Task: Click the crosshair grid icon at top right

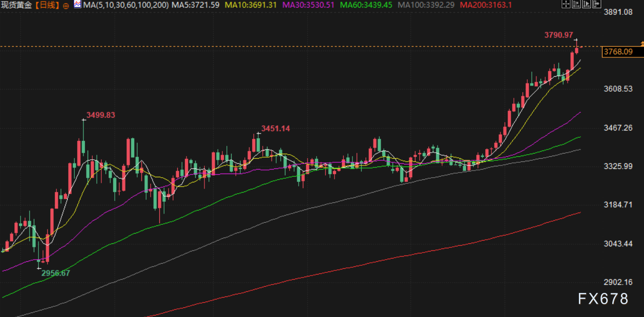Action: point(565,5)
